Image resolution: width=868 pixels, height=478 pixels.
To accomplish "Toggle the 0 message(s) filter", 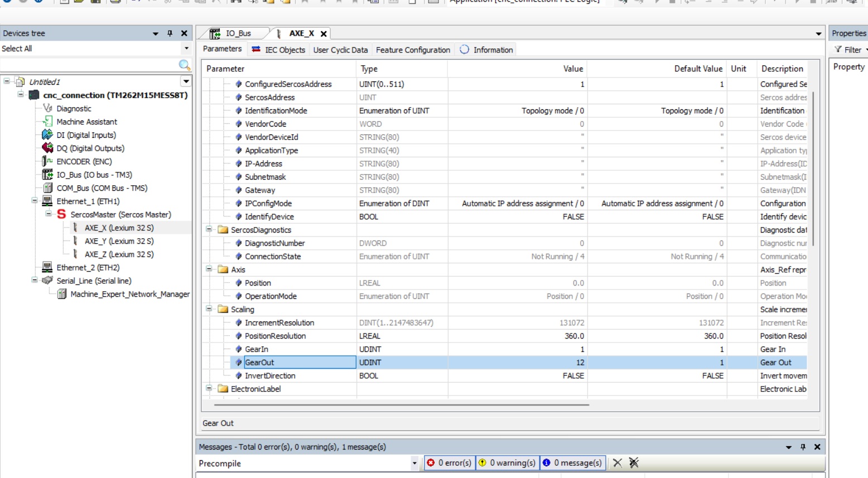I will pos(572,463).
